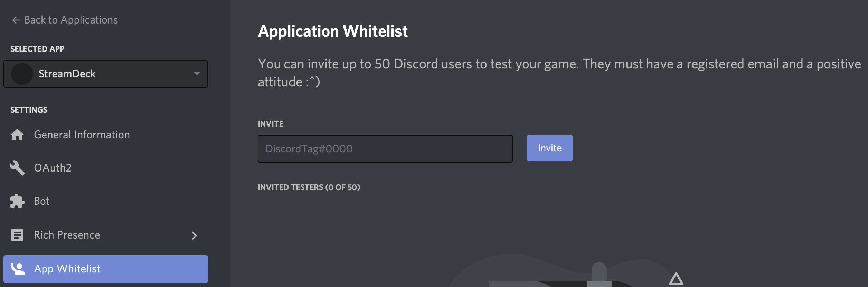Click the INVITED TESTERS heading

[x=309, y=187]
